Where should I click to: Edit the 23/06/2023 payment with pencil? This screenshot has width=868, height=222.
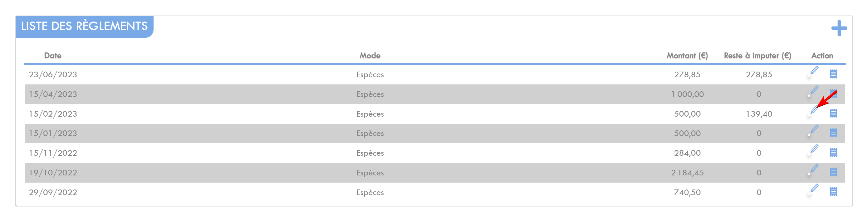813,72
